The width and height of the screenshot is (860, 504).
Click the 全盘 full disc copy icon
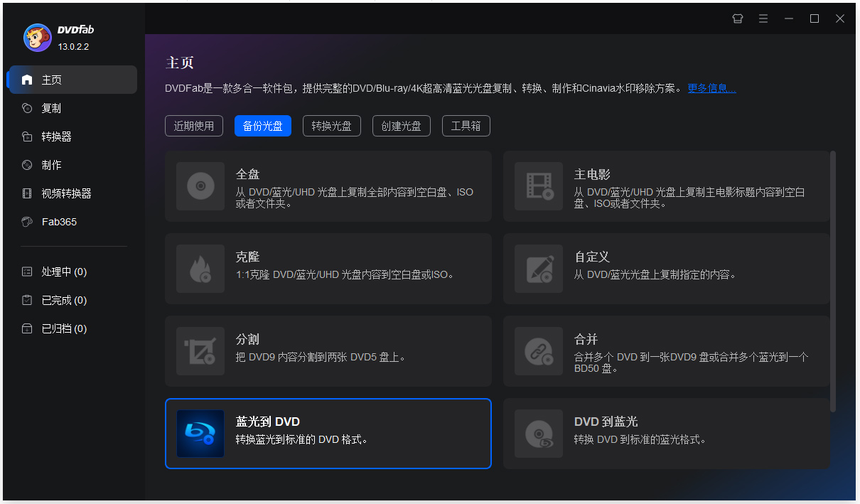click(x=200, y=186)
